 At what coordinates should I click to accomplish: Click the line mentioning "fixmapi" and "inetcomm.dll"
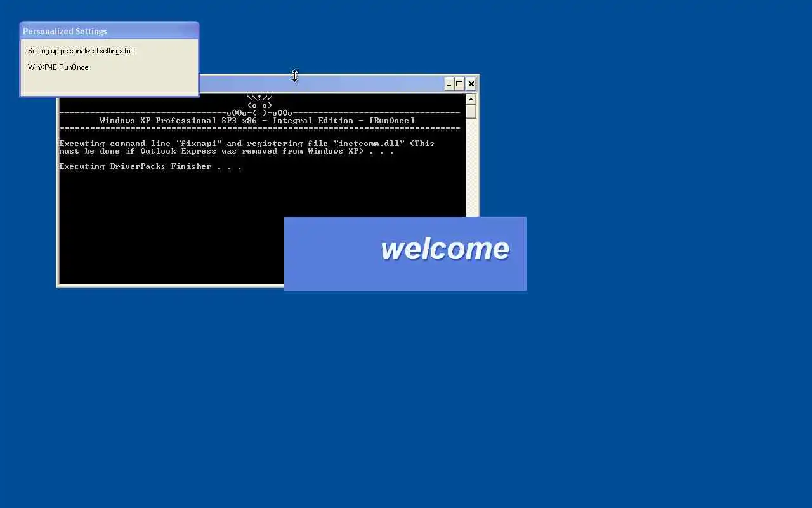[247, 144]
